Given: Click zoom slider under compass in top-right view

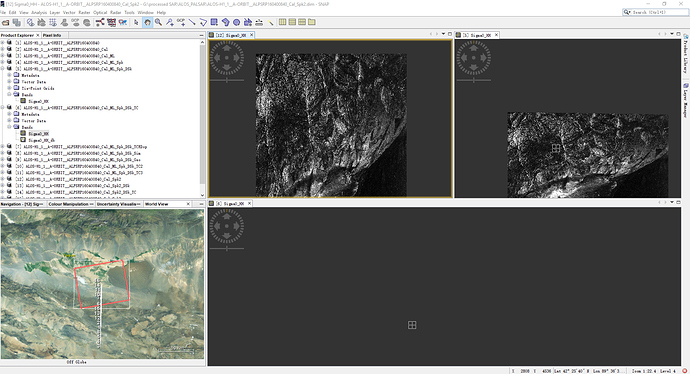Looking at the screenshot, I should tap(473, 80).
